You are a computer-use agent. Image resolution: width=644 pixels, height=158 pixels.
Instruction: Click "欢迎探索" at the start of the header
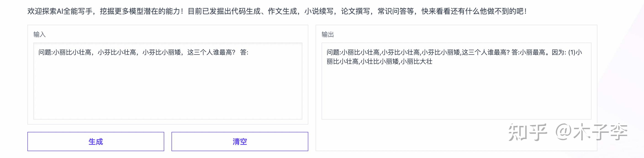pyautogui.click(x=42, y=11)
